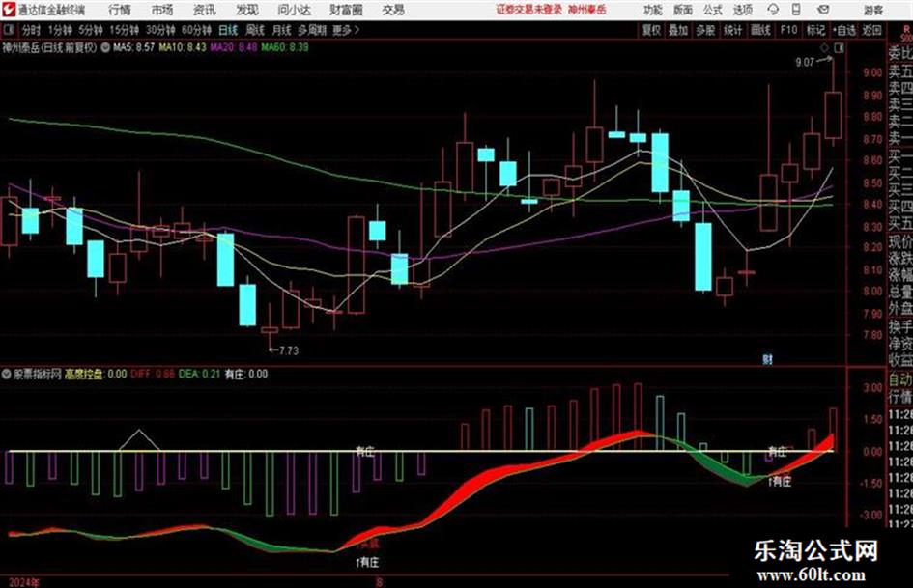
Task: Open the 版面 menu
Action: 682,10
